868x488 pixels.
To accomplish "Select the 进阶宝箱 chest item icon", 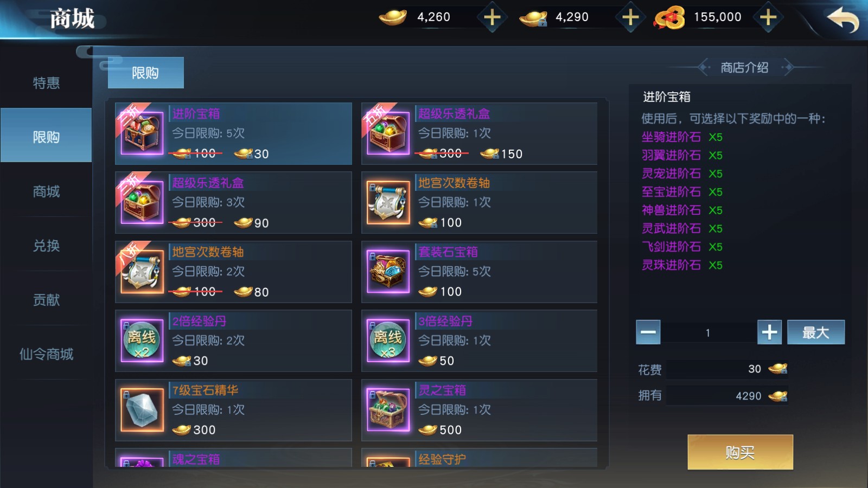I will click(x=142, y=133).
